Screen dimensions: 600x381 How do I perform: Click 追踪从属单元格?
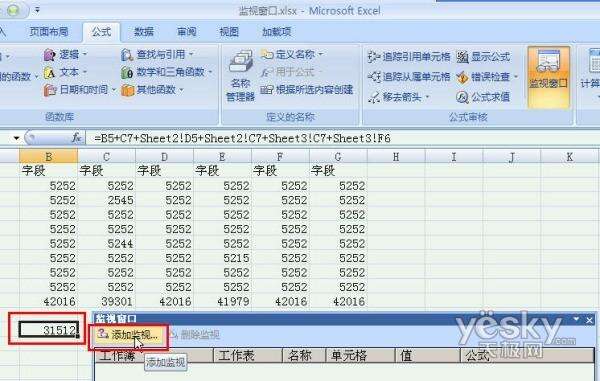coord(409,77)
